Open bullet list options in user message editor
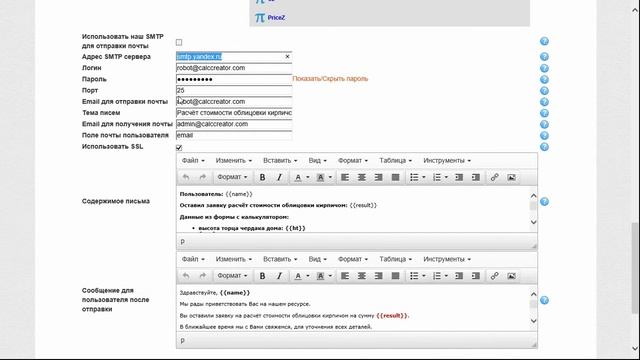The width and height of the screenshot is (640, 360). point(424,276)
